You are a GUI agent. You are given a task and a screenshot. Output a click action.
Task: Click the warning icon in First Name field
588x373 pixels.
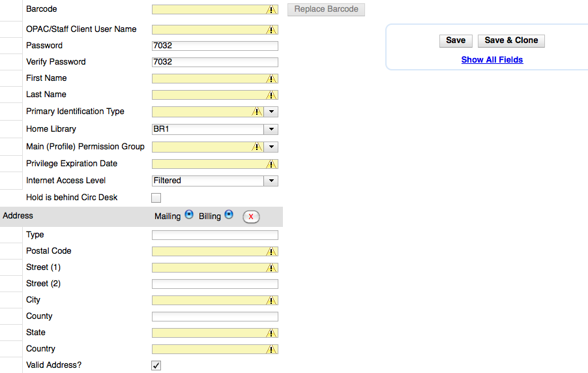point(272,79)
